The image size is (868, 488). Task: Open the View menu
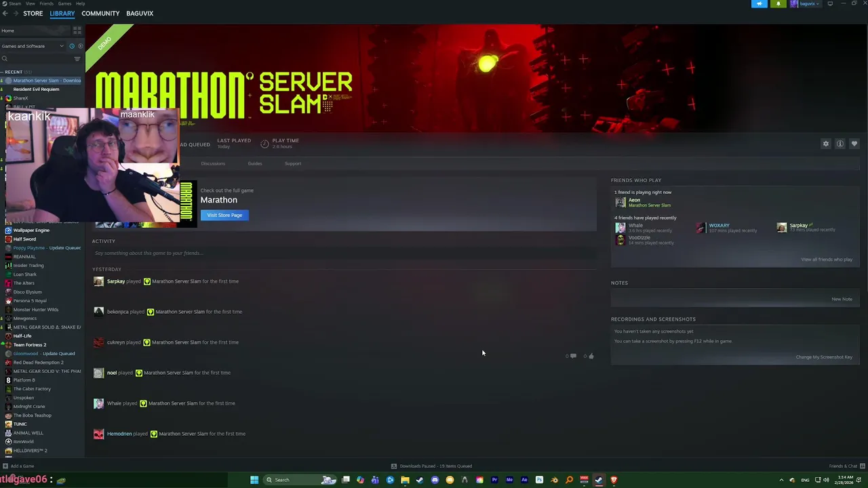pos(31,3)
